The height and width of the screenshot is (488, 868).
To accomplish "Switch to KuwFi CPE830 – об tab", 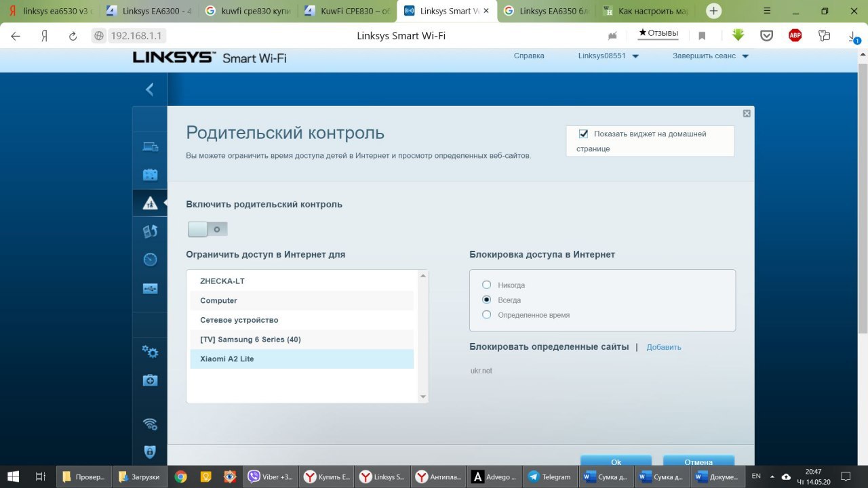I will coord(348,11).
